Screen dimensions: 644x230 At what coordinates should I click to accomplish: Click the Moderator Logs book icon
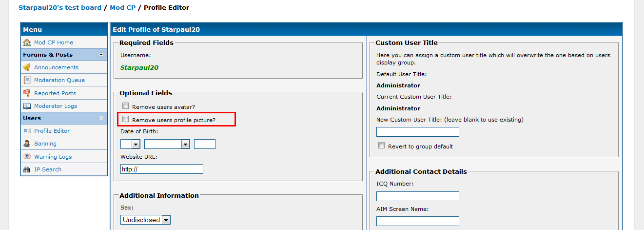(27, 106)
